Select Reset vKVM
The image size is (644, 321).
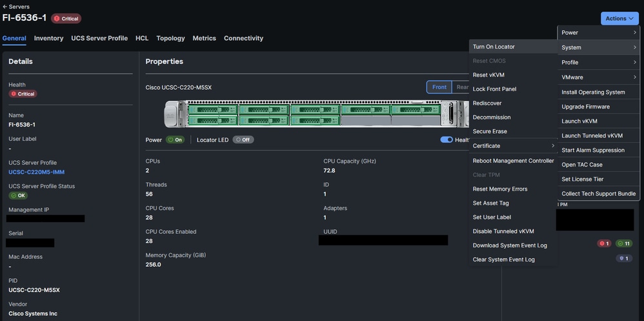pyautogui.click(x=513, y=75)
